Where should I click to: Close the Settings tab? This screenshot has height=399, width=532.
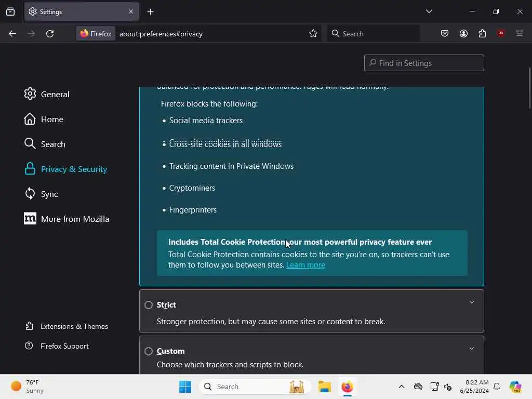(x=131, y=11)
